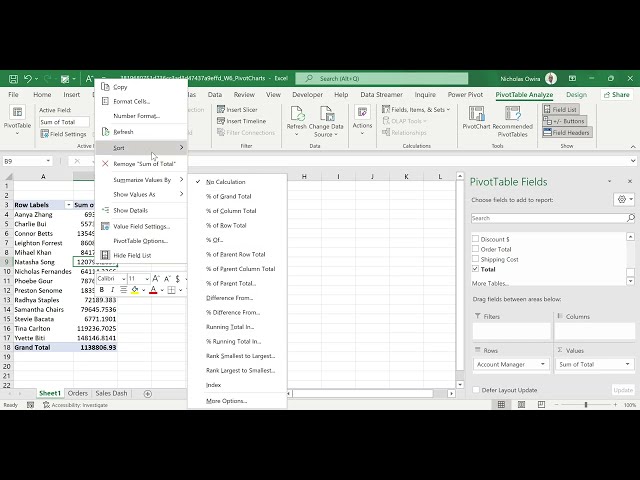Click Accessibility: Investigate in status bar

[x=76, y=405]
